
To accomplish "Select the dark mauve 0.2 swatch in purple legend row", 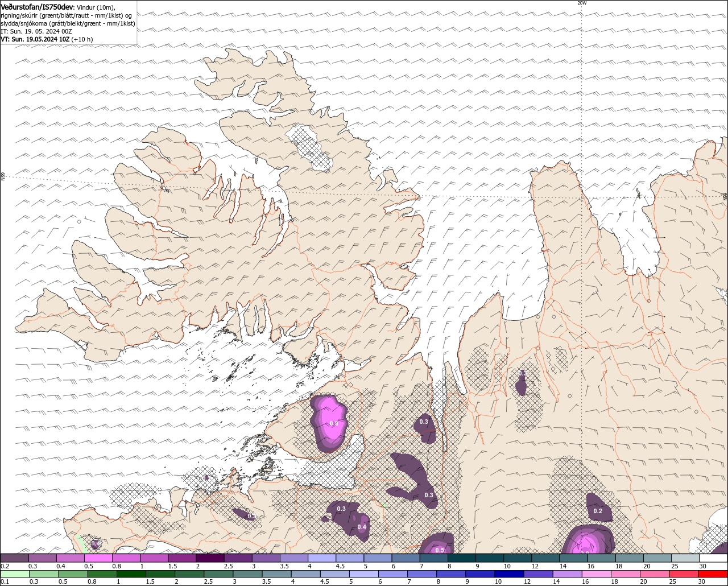I will coord(14,558).
